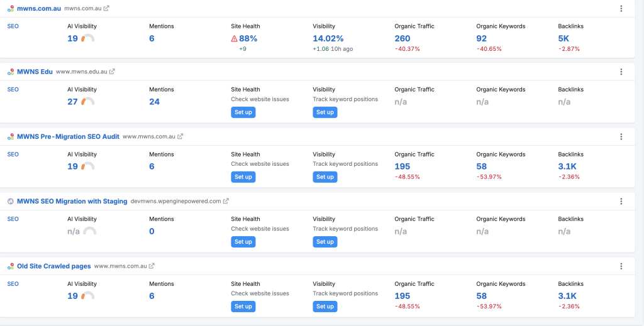Set up Site Health for MWNS Edu
Screen dimensions: 644x326
coord(243,112)
